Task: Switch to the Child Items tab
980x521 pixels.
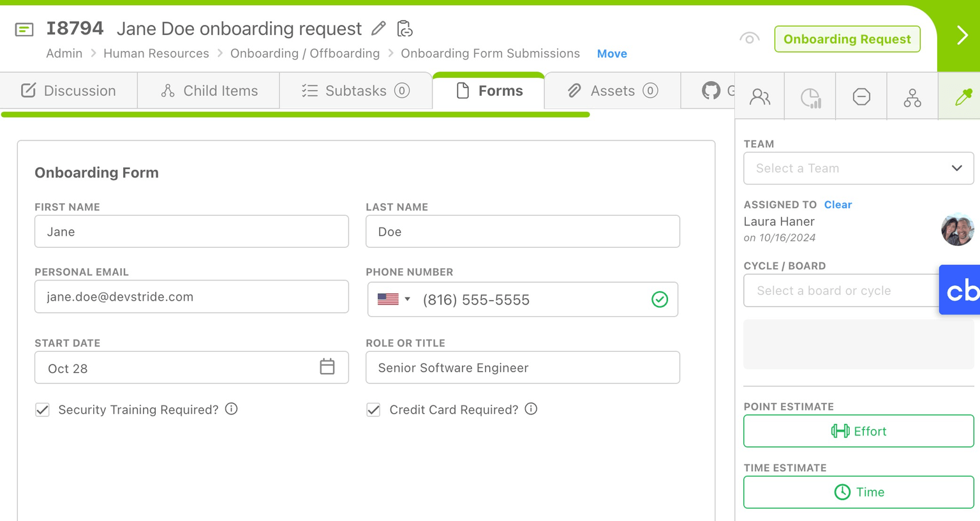Action: click(x=209, y=91)
